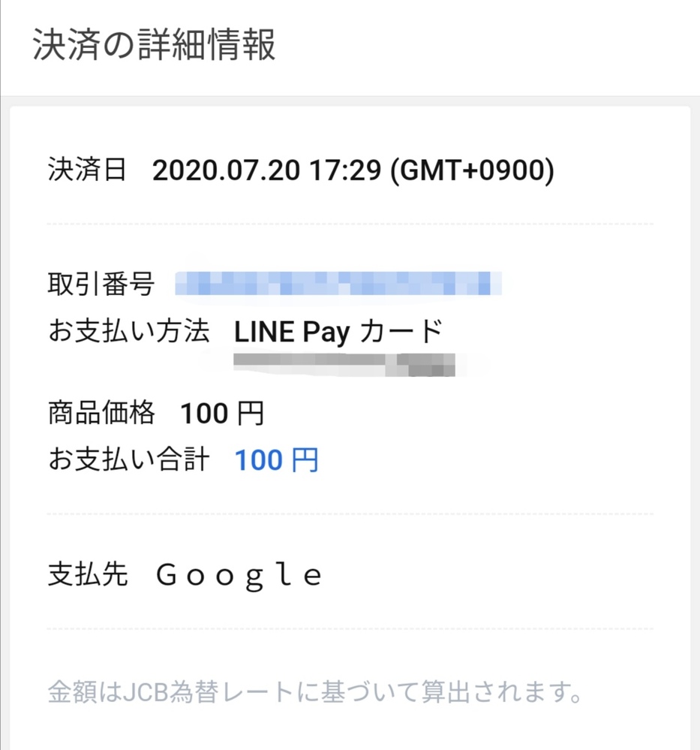This screenshot has height=750, width=700.
Task: Select the dotted divider under 決済日
Action: pos(350,224)
